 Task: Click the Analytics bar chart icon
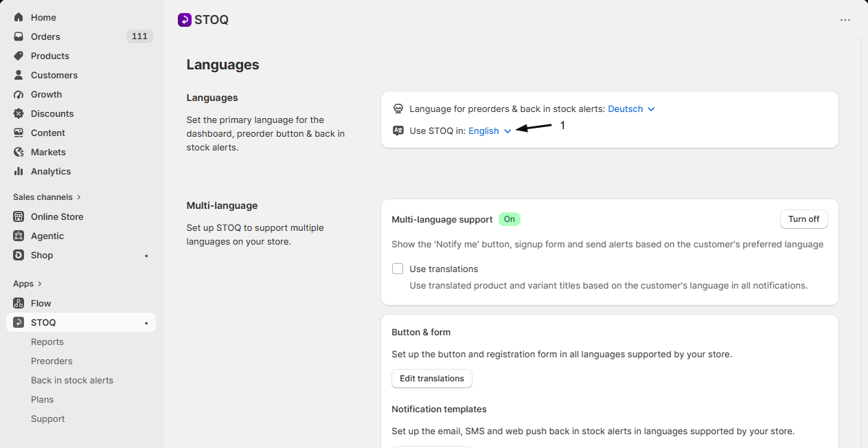click(x=19, y=171)
